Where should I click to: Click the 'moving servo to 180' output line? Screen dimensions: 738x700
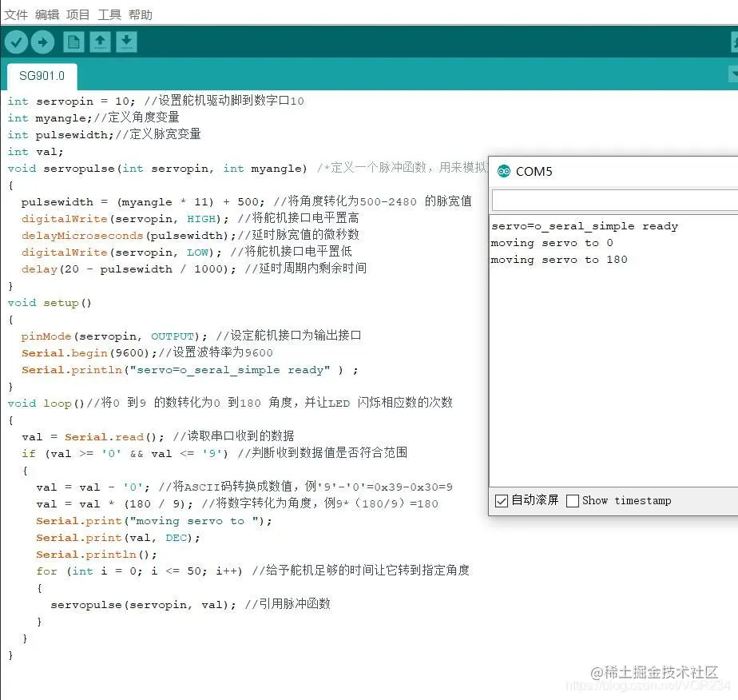(x=558, y=260)
